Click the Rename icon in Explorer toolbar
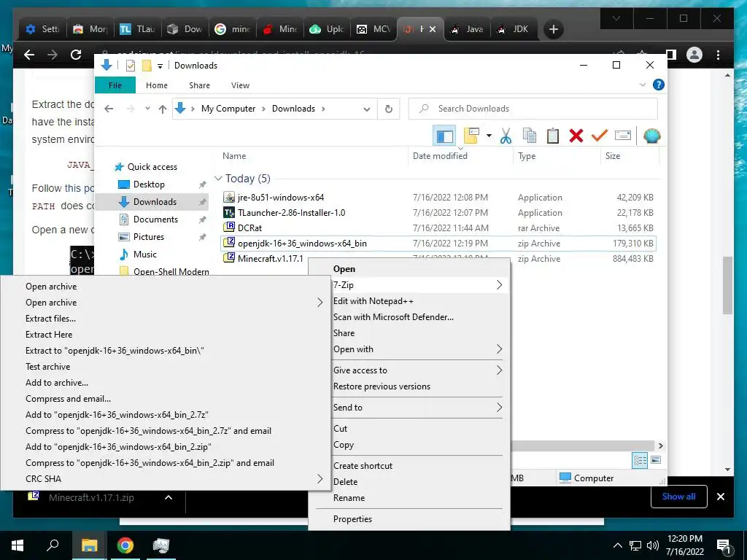The height and width of the screenshot is (560, 747). (623, 136)
